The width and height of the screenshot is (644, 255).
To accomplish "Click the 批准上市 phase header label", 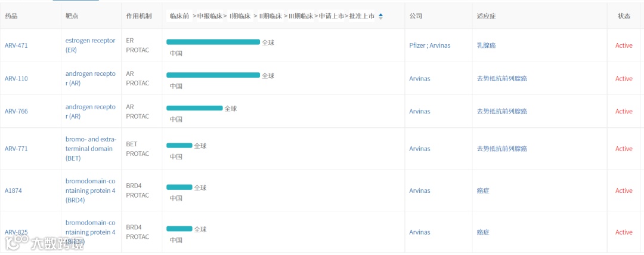I will tap(362, 17).
